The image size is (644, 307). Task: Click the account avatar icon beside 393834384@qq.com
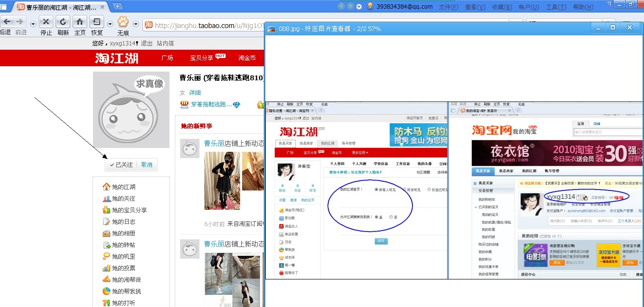pos(370,6)
